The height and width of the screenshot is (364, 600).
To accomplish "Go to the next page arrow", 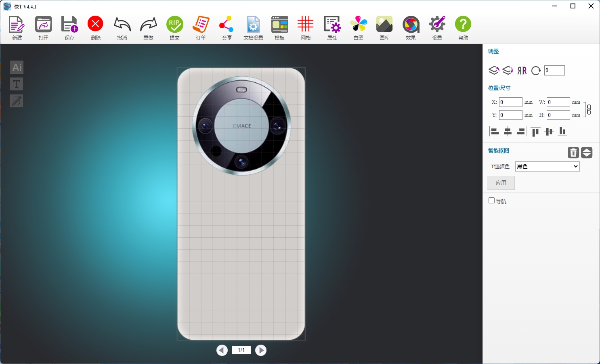I will (x=261, y=350).
